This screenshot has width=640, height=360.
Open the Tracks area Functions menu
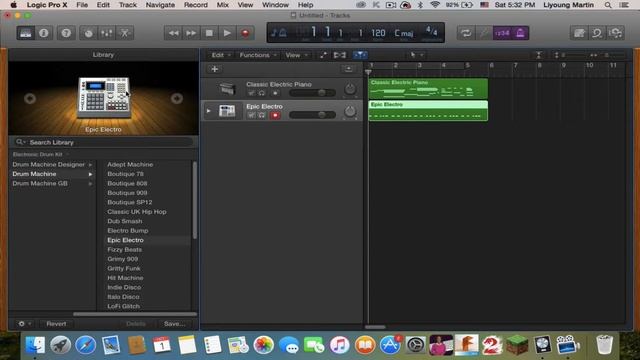click(x=258, y=55)
